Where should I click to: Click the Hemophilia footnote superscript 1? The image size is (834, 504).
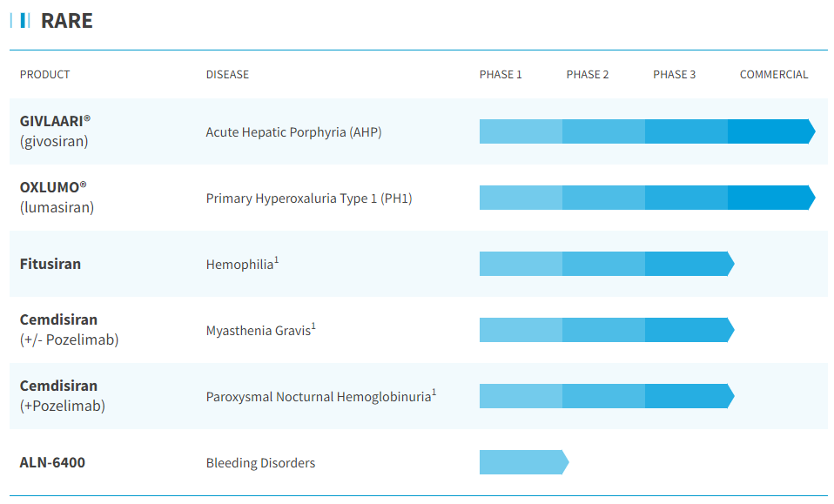point(277,259)
